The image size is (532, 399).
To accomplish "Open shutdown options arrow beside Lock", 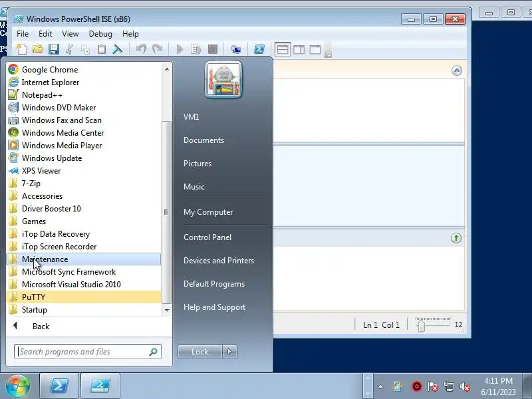I will (x=229, y=352).
